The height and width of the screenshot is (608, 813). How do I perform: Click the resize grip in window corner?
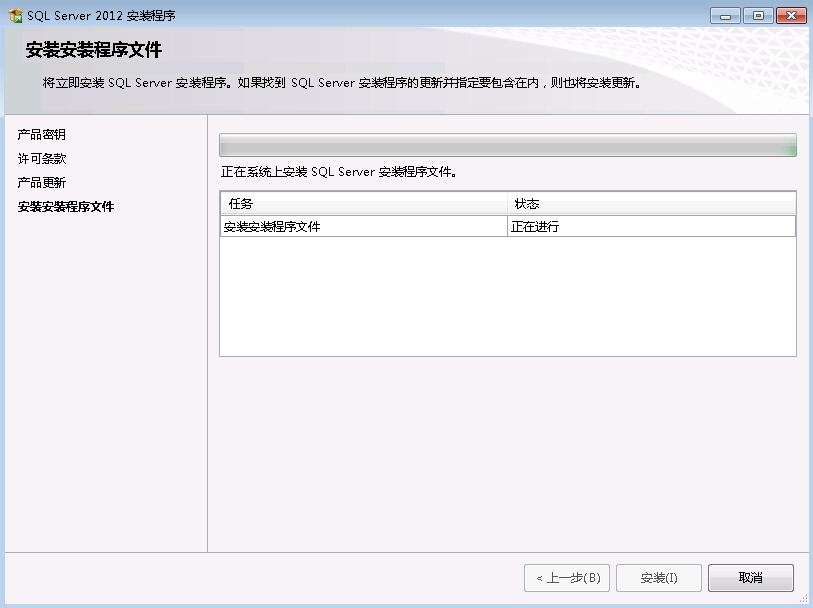pos(803,599)
